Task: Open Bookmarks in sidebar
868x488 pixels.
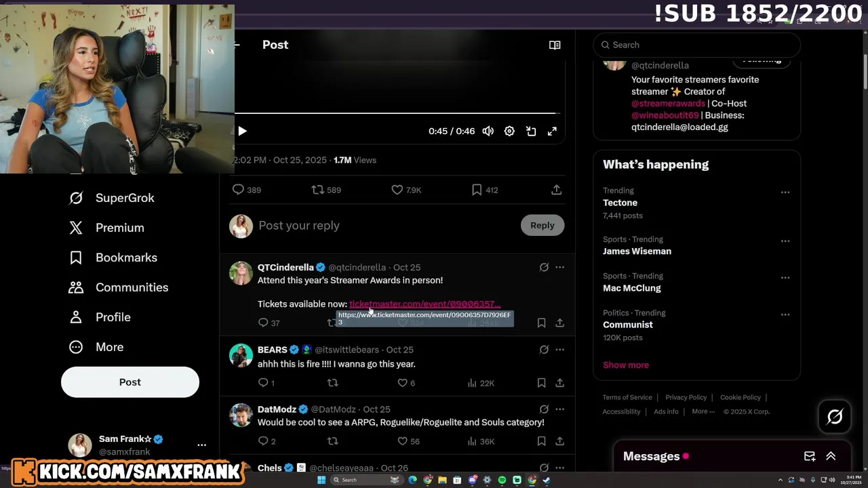Action: tap(113, 258)
